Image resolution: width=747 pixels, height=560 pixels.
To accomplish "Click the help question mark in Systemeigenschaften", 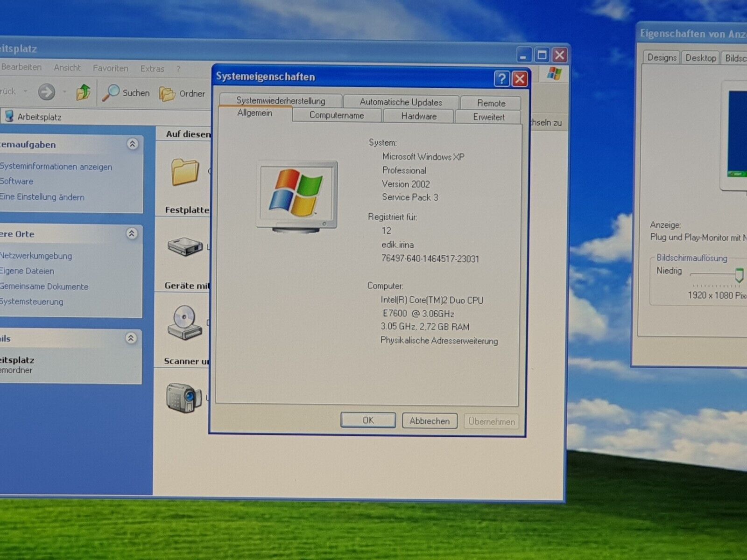I will tap(501, 78).
